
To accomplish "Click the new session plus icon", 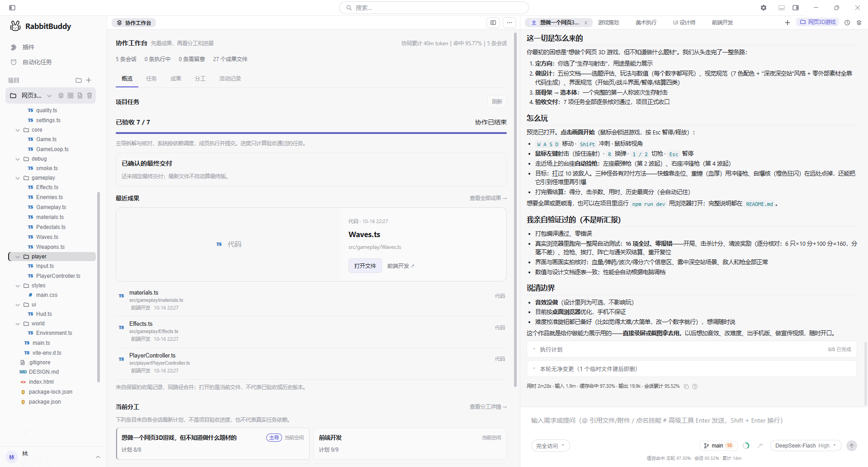I will point(788,23).
